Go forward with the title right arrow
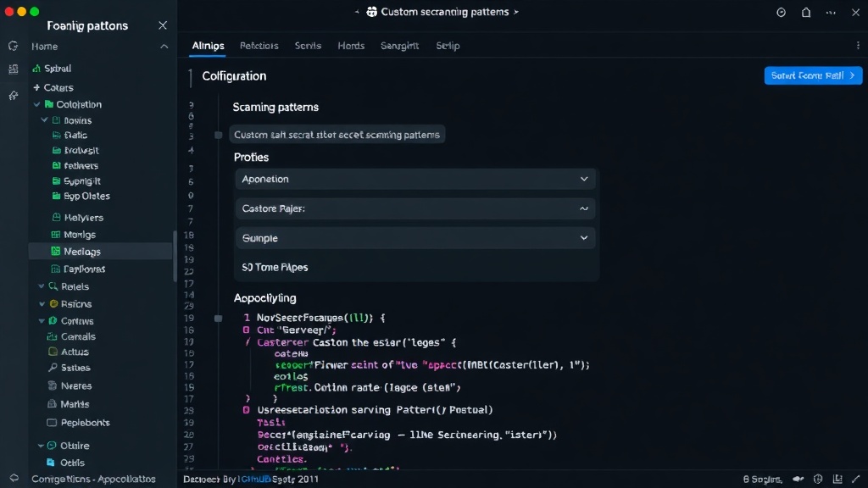 coord(516,12)
